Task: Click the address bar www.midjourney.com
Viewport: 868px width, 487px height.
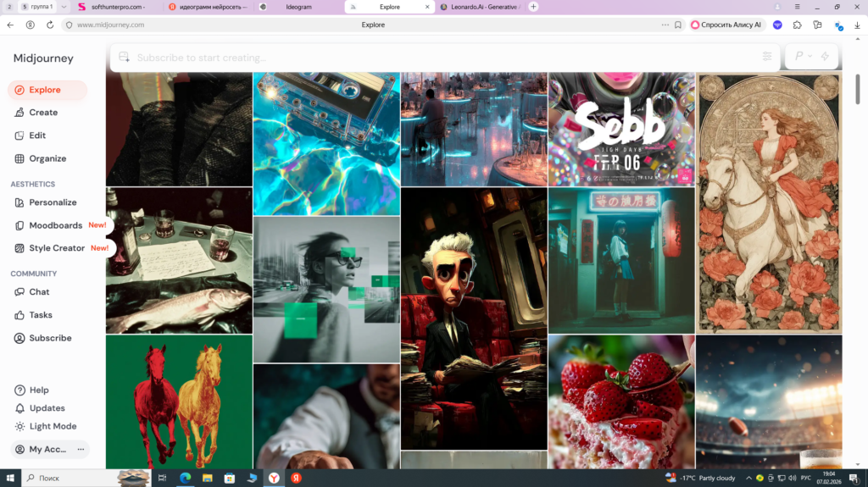Action: [111, 25]
